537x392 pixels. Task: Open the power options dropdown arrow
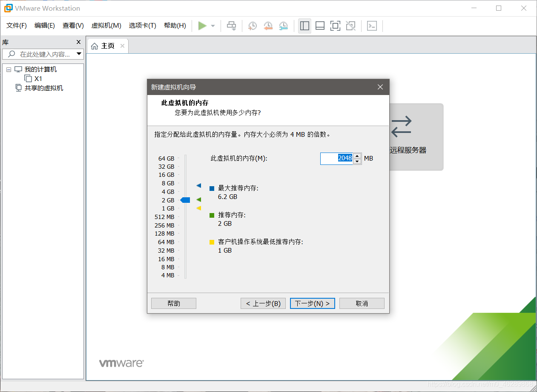point(213,26)
